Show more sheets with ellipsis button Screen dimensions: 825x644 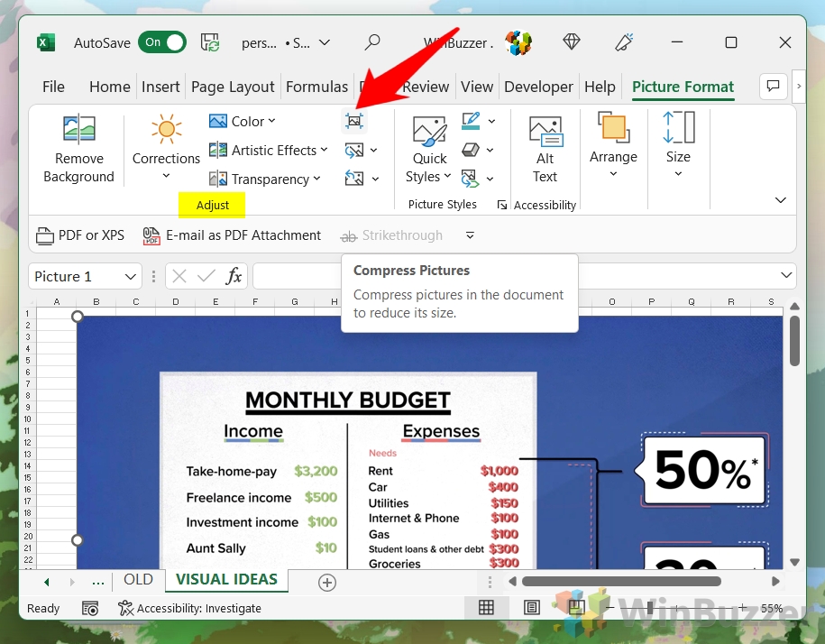(98, 582)
